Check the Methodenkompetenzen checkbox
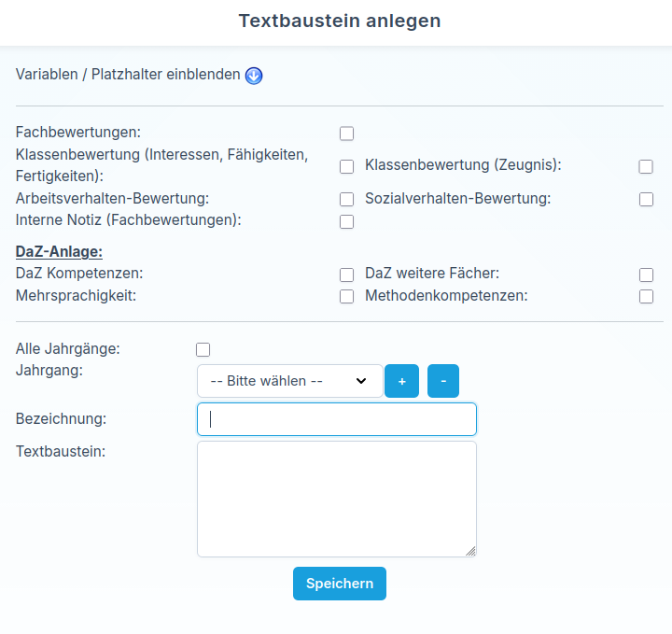The width and height of the screenshot is (672, 634). [646, 297]
